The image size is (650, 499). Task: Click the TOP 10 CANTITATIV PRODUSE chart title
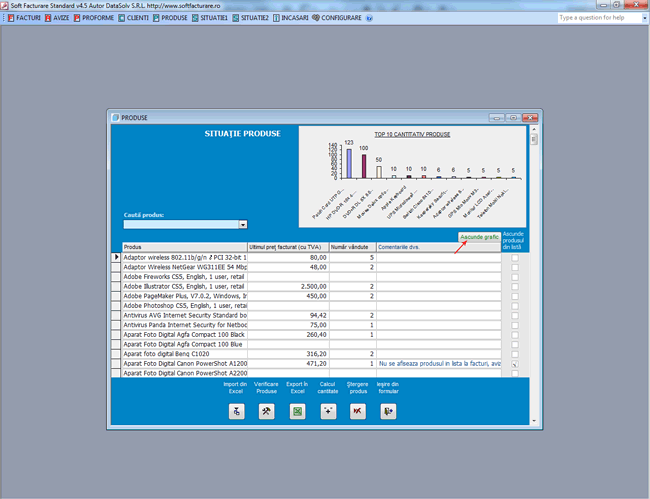tap(412, 135)
